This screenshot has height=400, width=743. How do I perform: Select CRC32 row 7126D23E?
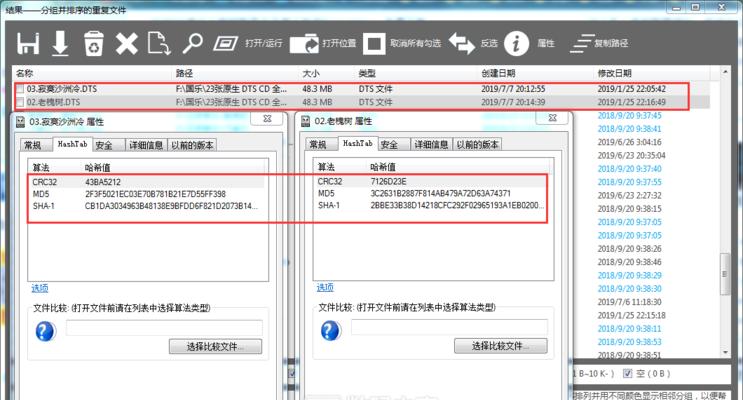[433, 182]
